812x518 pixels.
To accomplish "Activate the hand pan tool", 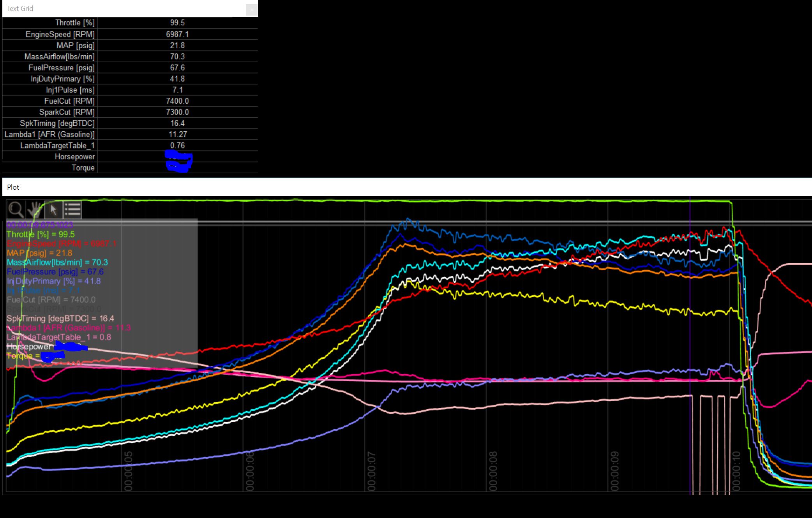I will point(35,210).
